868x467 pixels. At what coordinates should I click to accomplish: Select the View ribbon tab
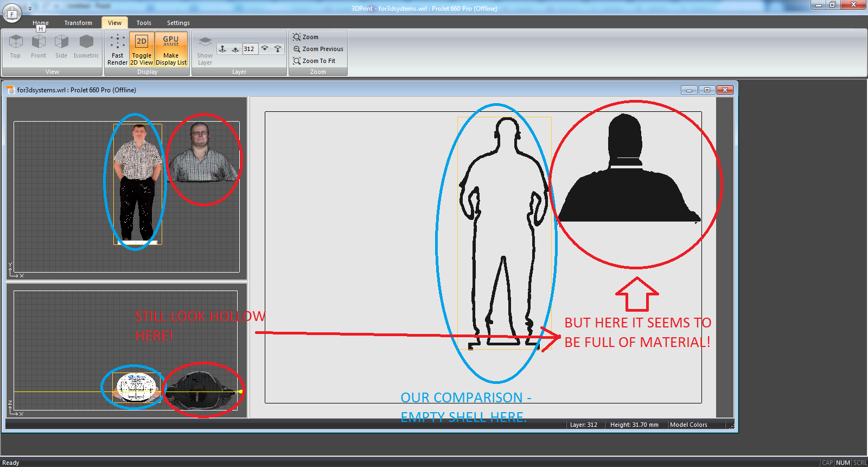(x=114, y=23)
